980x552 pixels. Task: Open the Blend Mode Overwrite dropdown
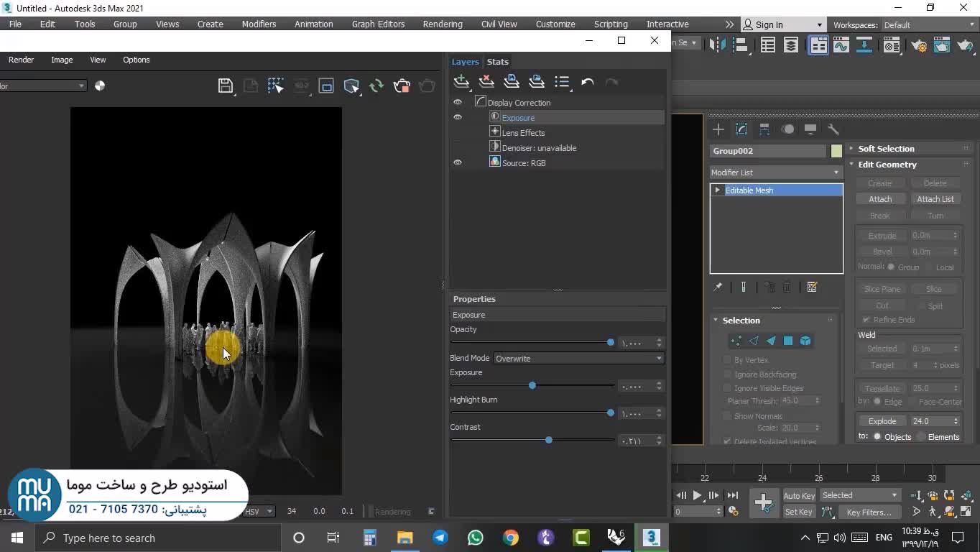pyautogui.click(x=578, y=358)
